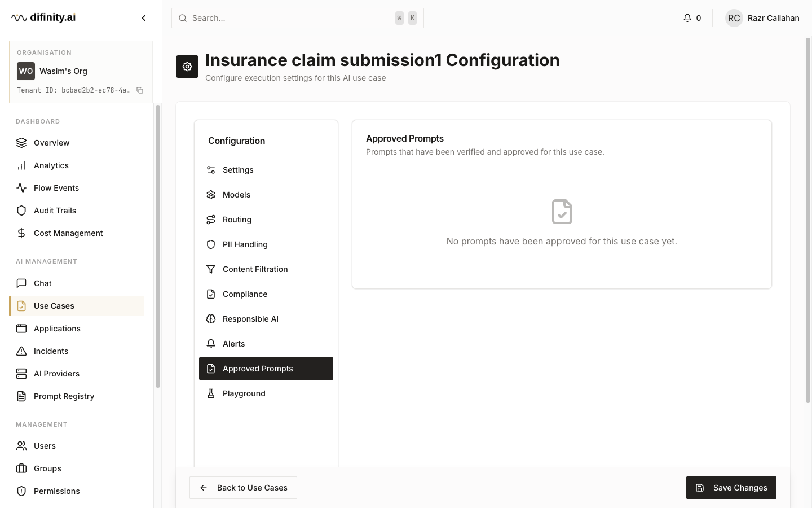Click the Playground flask icon
This screenshot has height=508, width=812.
point(211,393)
